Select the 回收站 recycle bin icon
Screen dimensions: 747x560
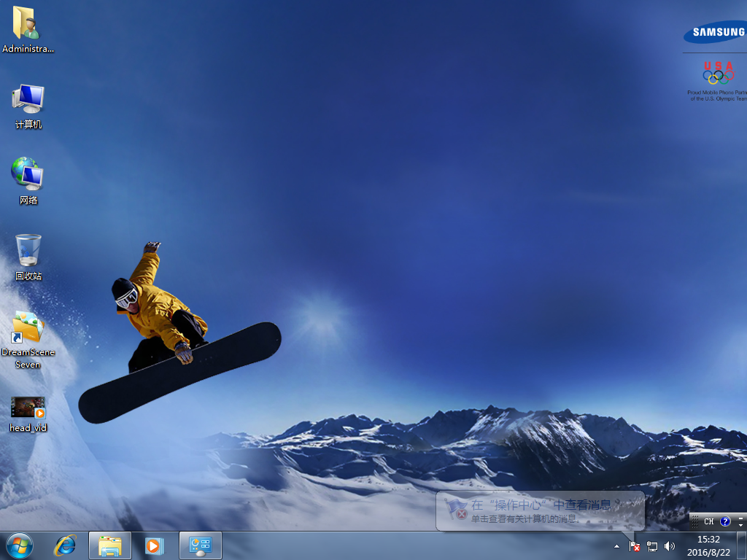point(28,257)
